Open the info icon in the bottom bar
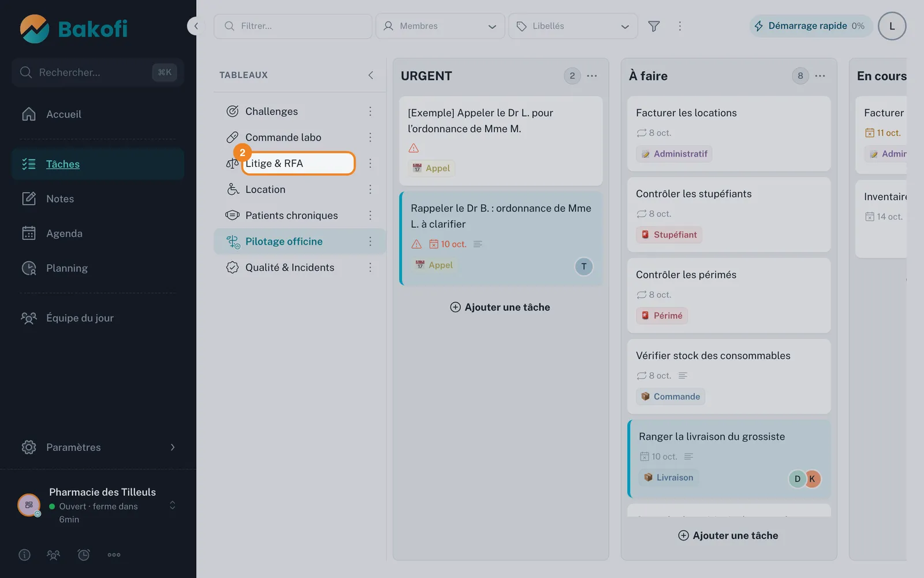Viewport: 924px width, 578px height. [24, 555]
